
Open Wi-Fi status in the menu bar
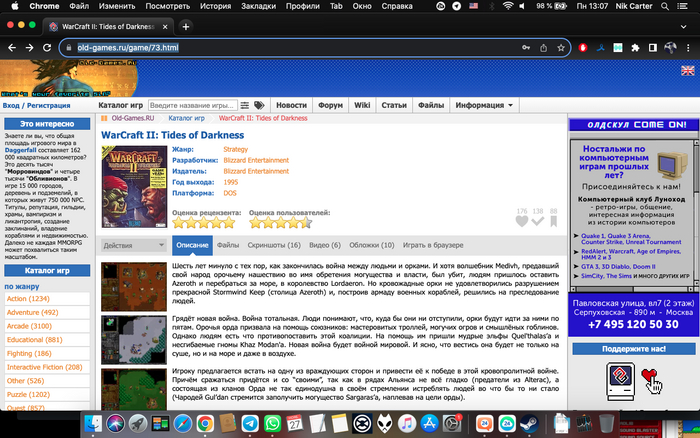pos(508,6)
